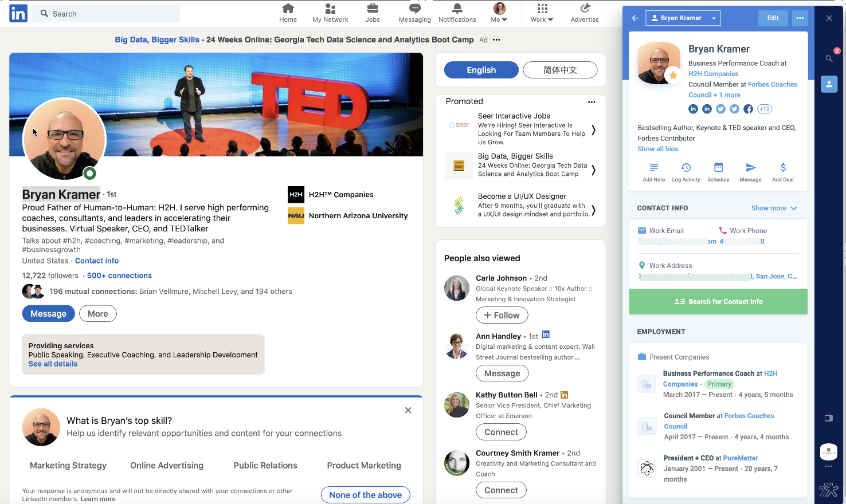Open the Bryan Kramer contact dropdown
Viewport: 846px width, 504px height.
coord(683,18)
